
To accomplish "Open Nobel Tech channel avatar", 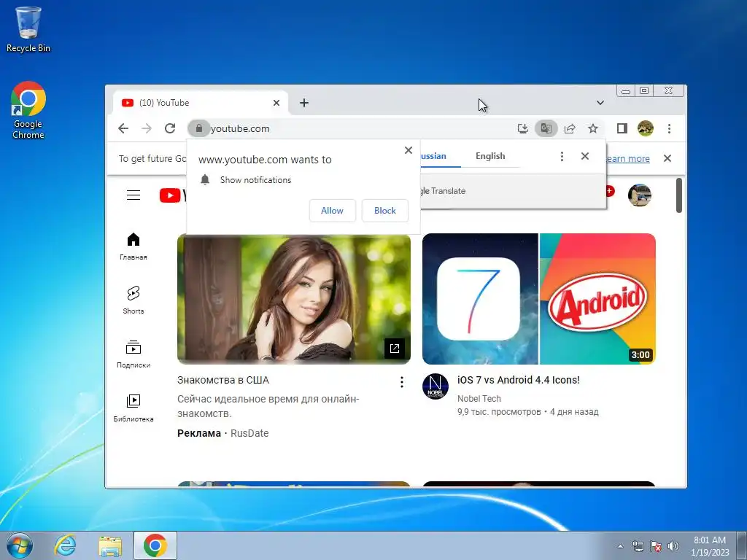I will pos(436,386).
